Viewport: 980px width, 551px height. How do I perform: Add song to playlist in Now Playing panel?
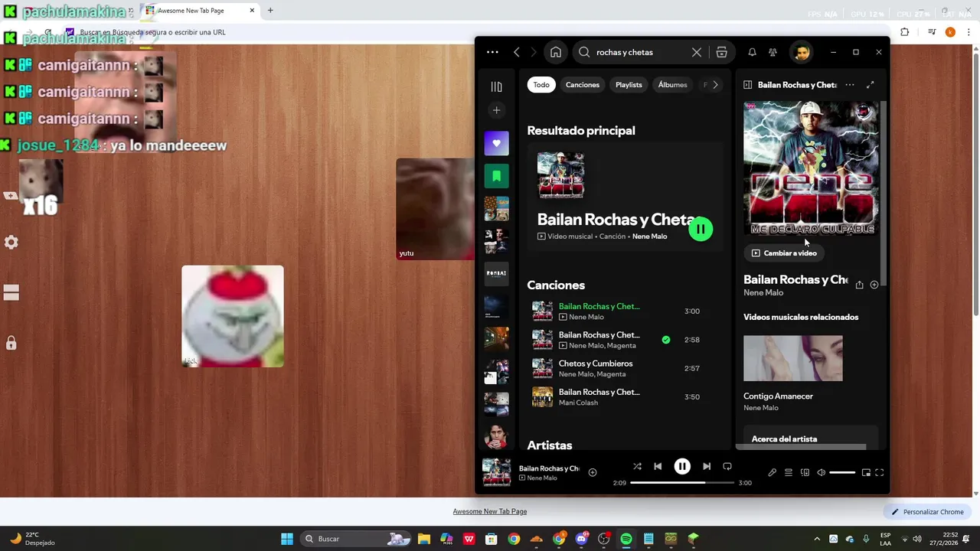[x=874, y=285]
